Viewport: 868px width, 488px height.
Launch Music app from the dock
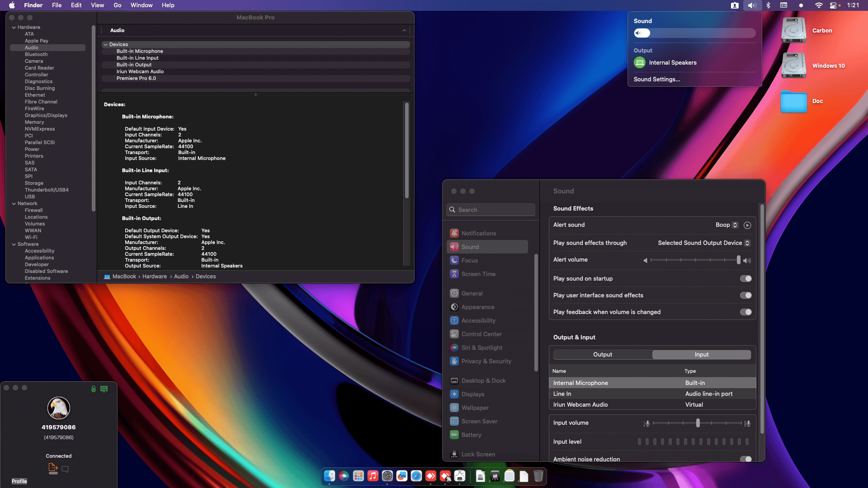pos(373,476)
